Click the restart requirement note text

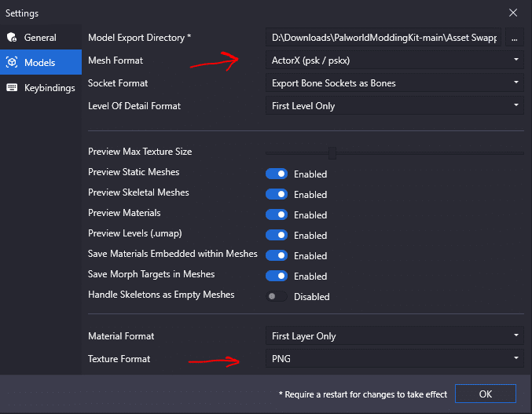tap(363, 394)
